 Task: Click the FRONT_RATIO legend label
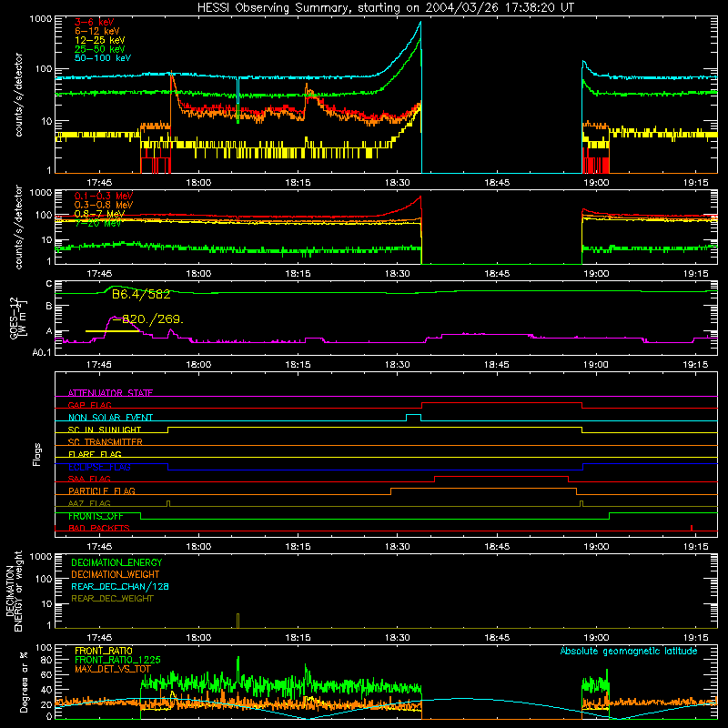[104, 651]
